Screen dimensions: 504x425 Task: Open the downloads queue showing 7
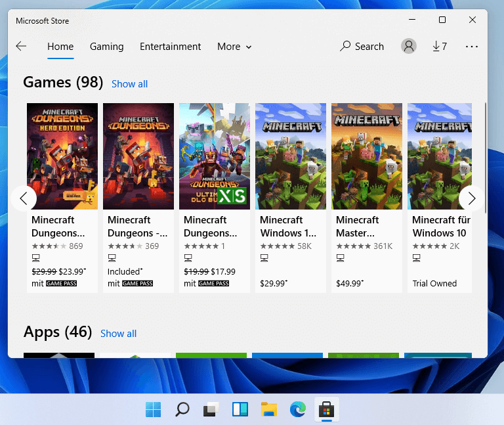tap(440, 47)
